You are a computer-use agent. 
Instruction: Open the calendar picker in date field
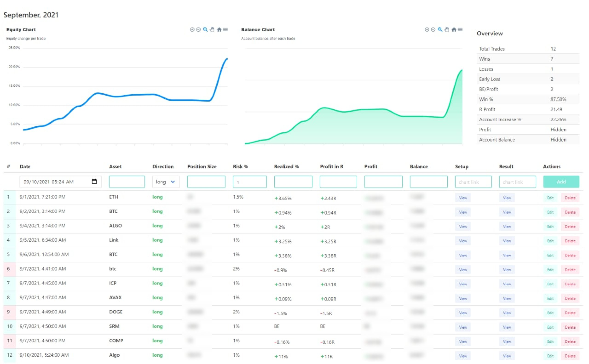94,182
